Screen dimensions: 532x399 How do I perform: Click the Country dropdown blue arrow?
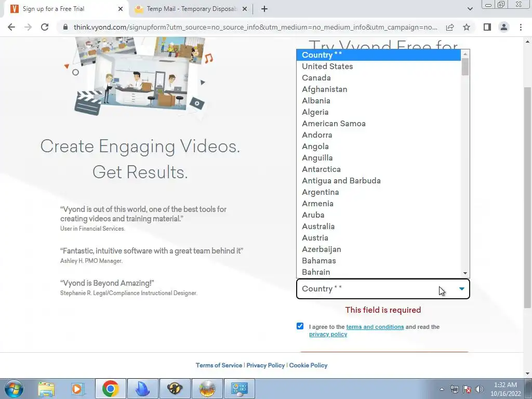coord(462,289)
